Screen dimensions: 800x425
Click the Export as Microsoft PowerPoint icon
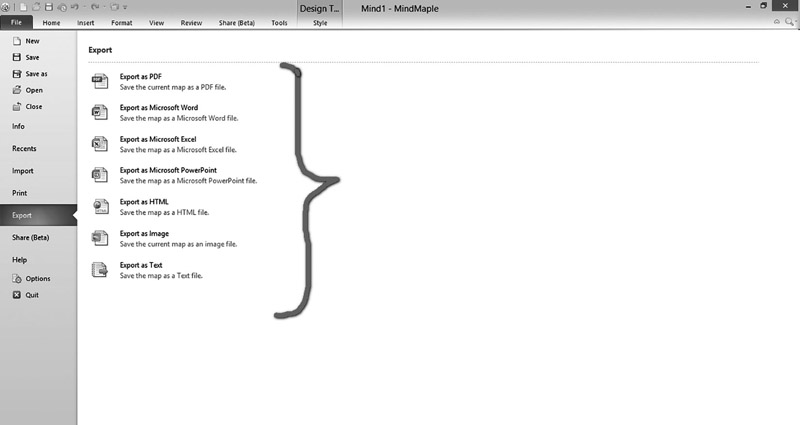(99, 175)
